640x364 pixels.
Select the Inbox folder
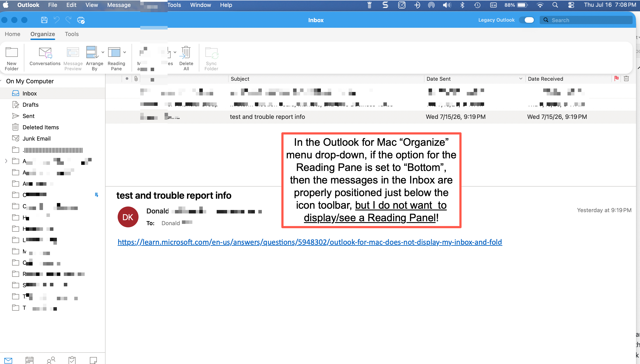click(x=53, y=93)
